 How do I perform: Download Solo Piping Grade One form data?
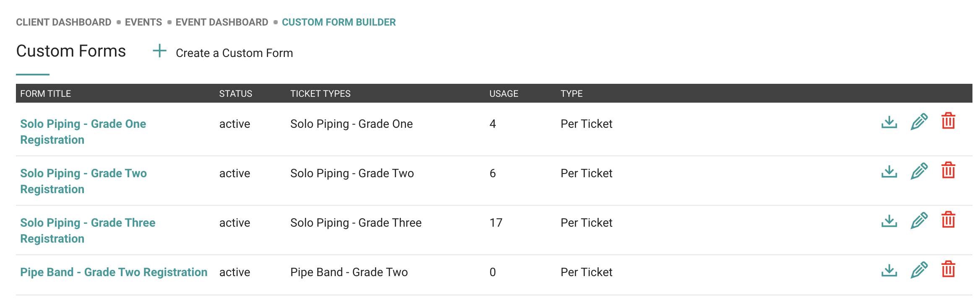pyautogui.click(x=889, y=122)
